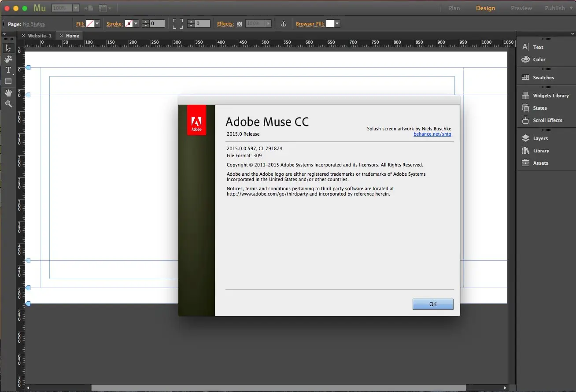Click the anchor icon in the toolbar
The image size is (576, 392).
(x=284, y=23)
